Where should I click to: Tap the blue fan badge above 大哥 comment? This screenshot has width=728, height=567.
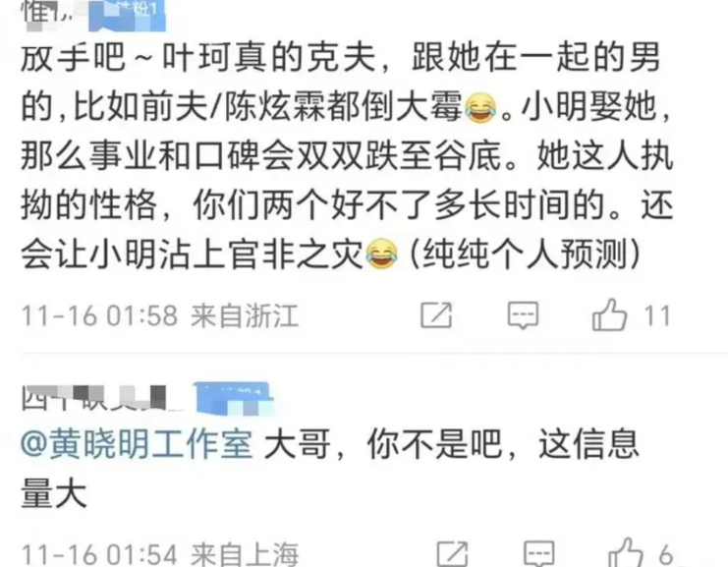coord(234,398)
